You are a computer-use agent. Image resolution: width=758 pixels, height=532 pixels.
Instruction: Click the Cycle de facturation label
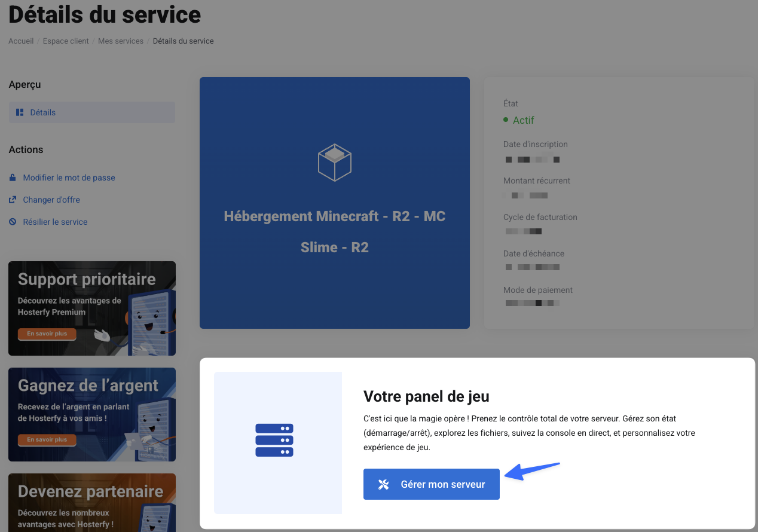click(x=540, y=217)
